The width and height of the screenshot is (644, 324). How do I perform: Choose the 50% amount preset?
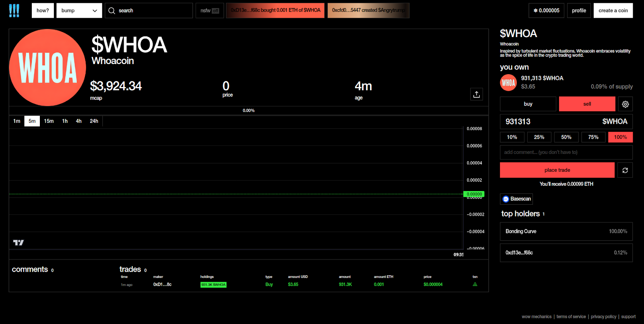[566, 137]
